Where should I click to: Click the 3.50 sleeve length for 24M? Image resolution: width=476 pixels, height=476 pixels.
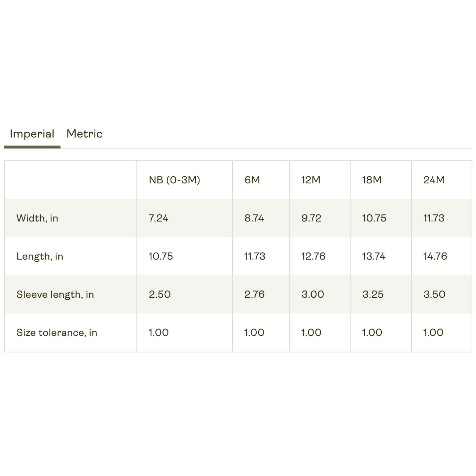[x=434, y=295]
